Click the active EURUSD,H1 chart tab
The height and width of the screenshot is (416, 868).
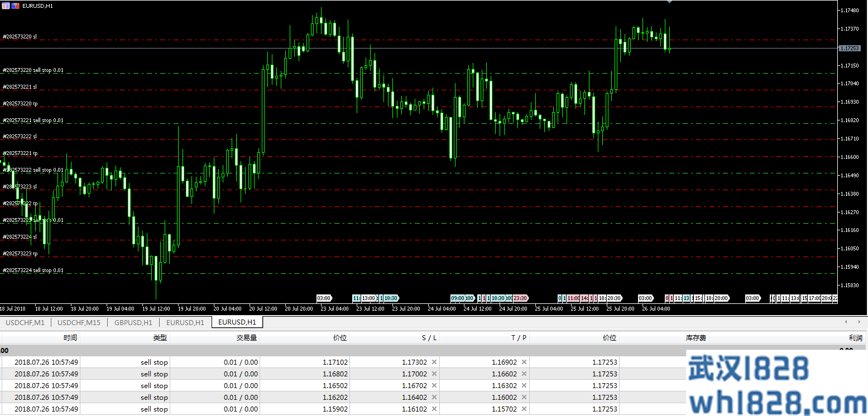tap(237, 322)
